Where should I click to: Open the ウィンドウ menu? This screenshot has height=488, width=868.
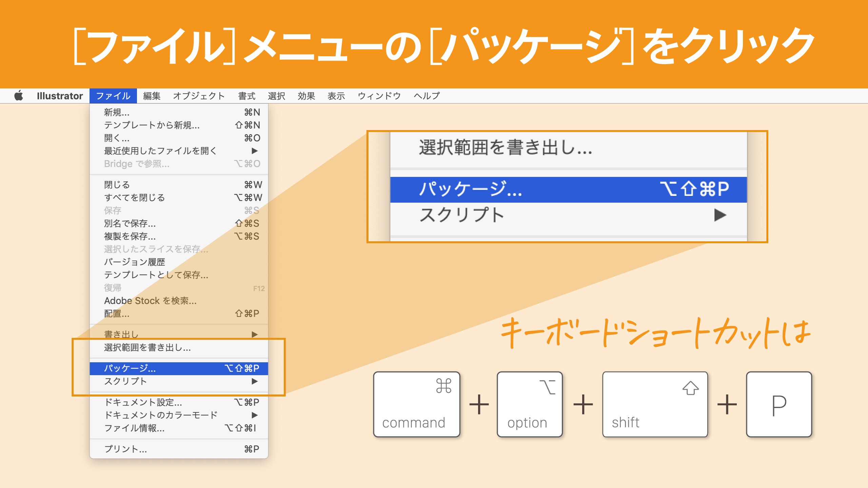coord(379,96)
